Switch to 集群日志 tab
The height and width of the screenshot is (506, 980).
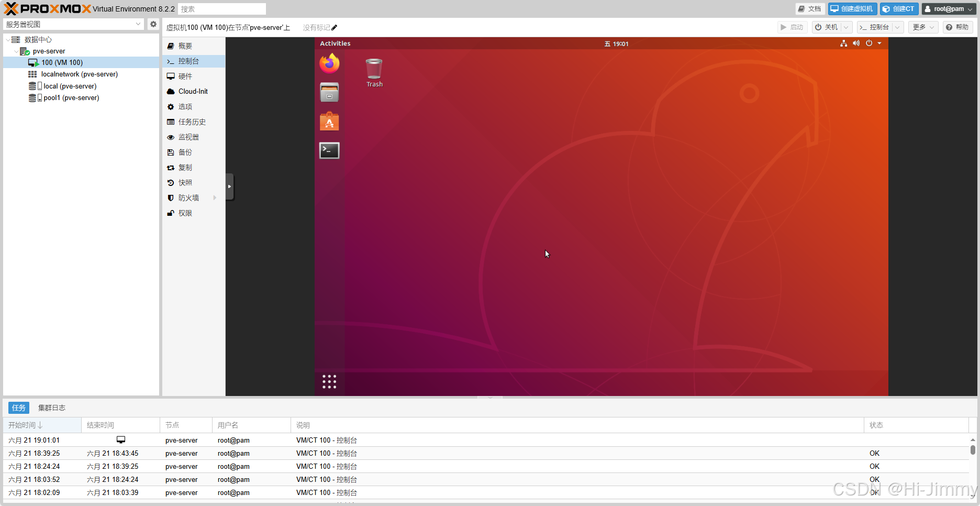click(52, 408)
